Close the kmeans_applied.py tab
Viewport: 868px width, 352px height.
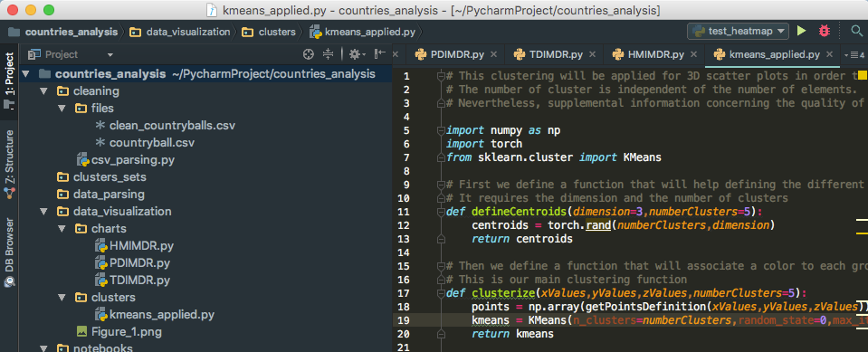(829, 54)
